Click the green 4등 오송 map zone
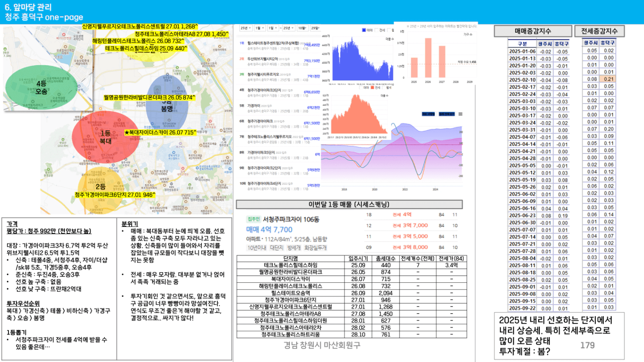 tap(41, 88)
